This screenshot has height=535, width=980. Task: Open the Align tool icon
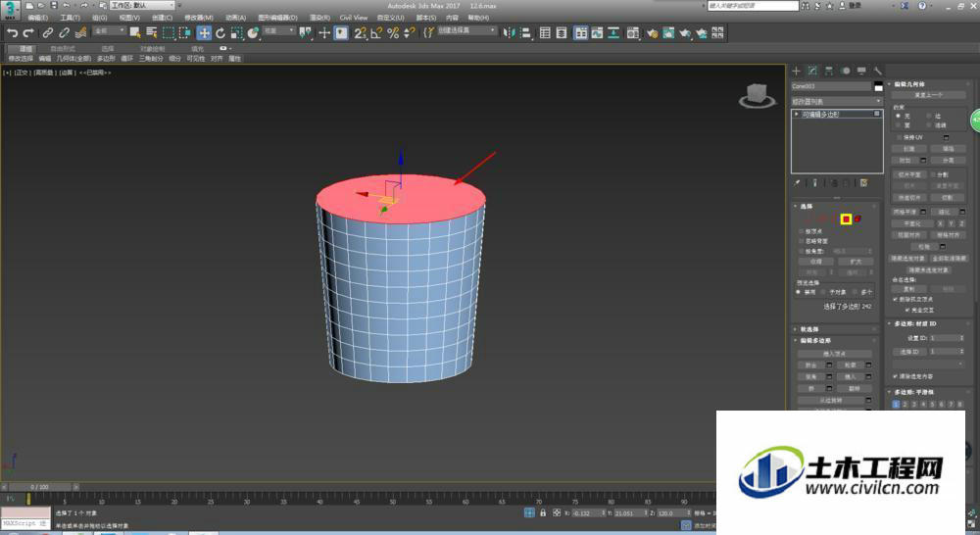click(525, 33)
